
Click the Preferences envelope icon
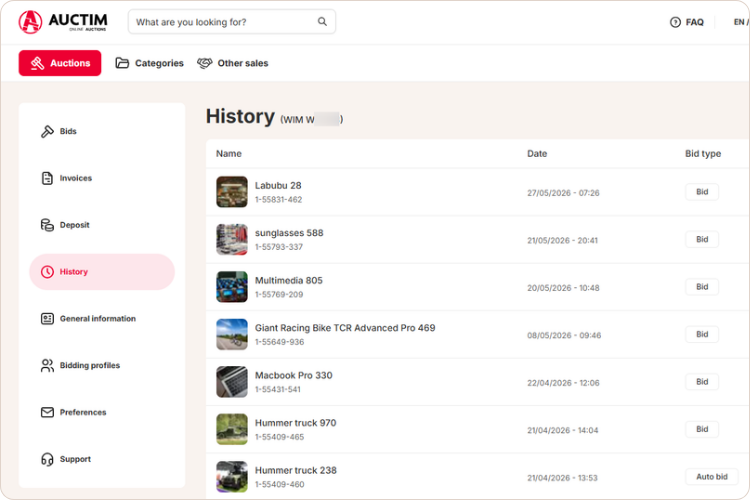coord(47,412)
